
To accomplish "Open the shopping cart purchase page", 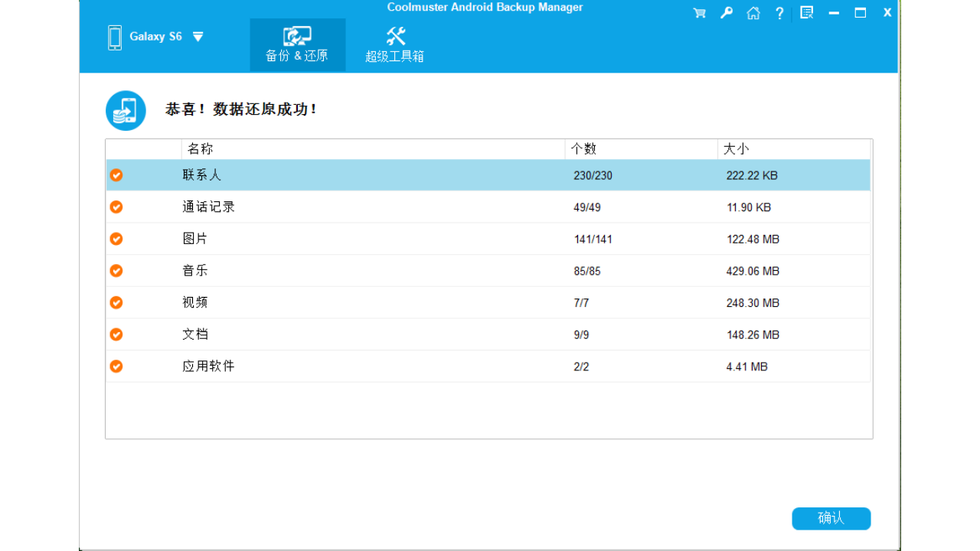I will tap(698, 12).
